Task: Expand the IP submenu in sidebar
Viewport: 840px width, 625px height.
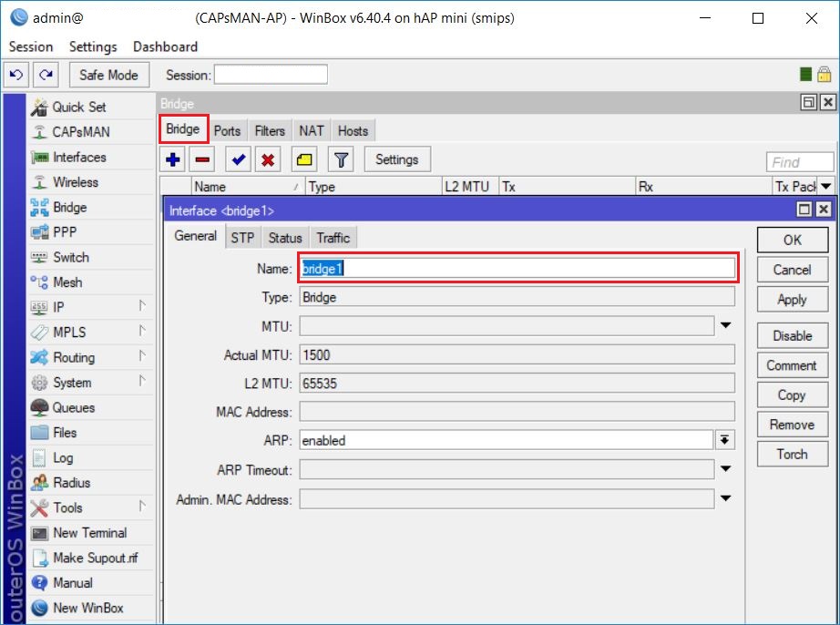Action: (x=90, y=307)
